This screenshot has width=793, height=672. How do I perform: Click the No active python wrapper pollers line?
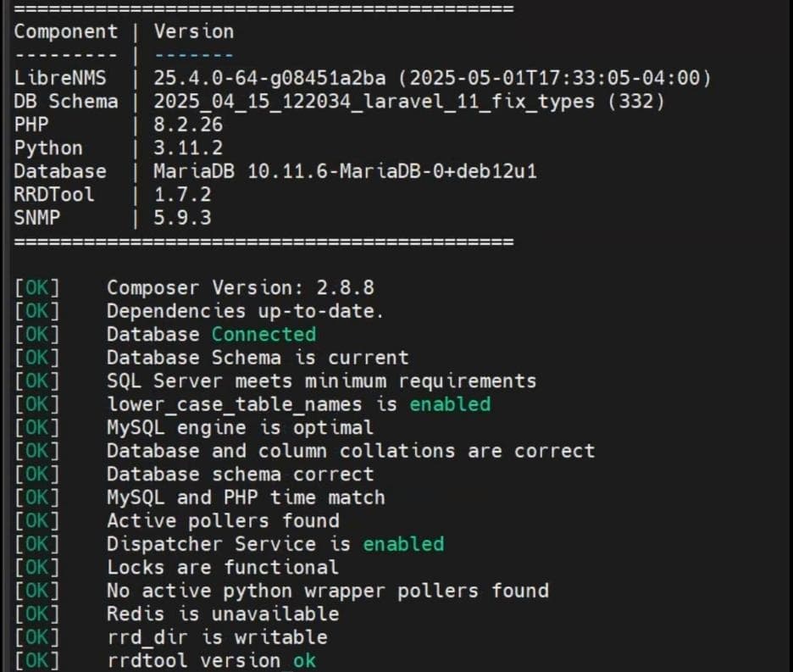pyautogui.click(x=328, y=591)
